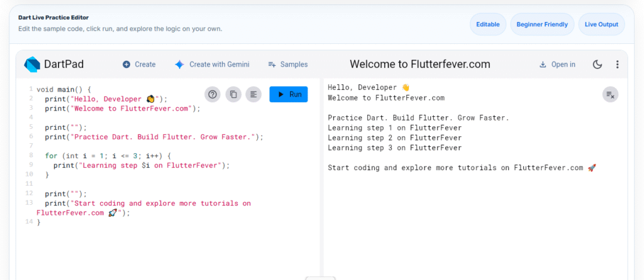The image size is (644, 280).
Task: Click the DartPad logo icon
Action: tap(32, 64)
